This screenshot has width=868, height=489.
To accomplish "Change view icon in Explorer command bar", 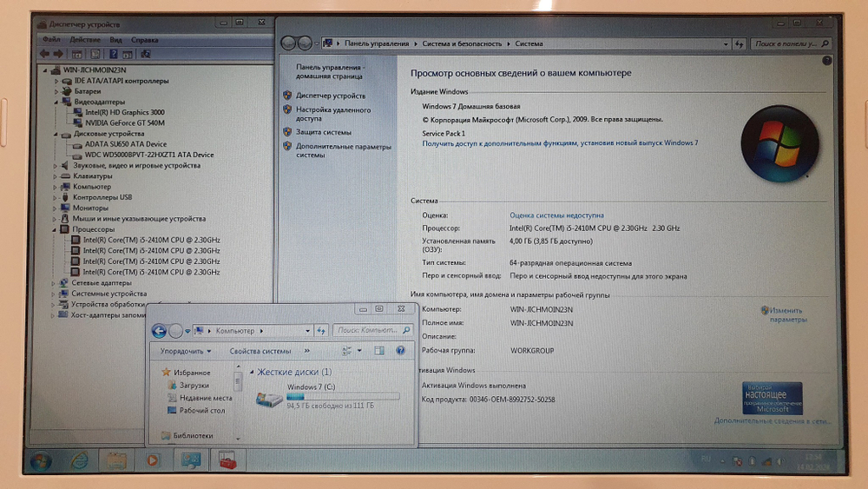I will pyautogui.click(x=346, y=351).
